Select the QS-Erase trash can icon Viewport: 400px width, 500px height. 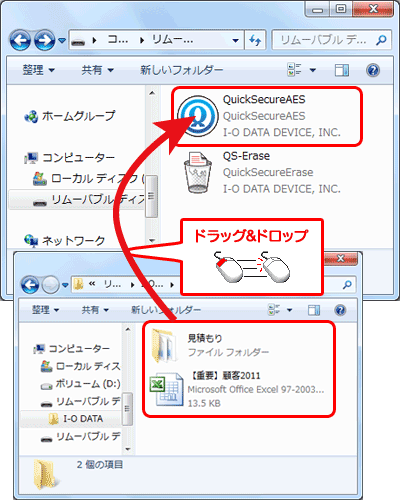[198, 172]
